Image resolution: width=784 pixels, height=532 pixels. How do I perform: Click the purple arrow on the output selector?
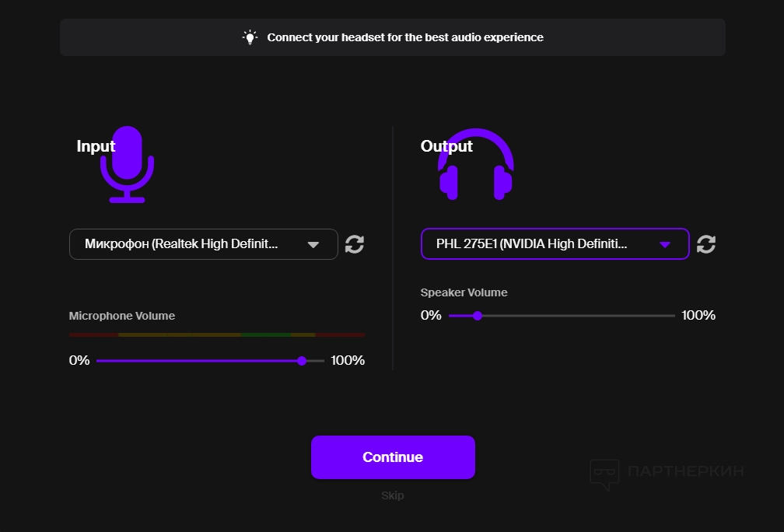click(665, 244)
